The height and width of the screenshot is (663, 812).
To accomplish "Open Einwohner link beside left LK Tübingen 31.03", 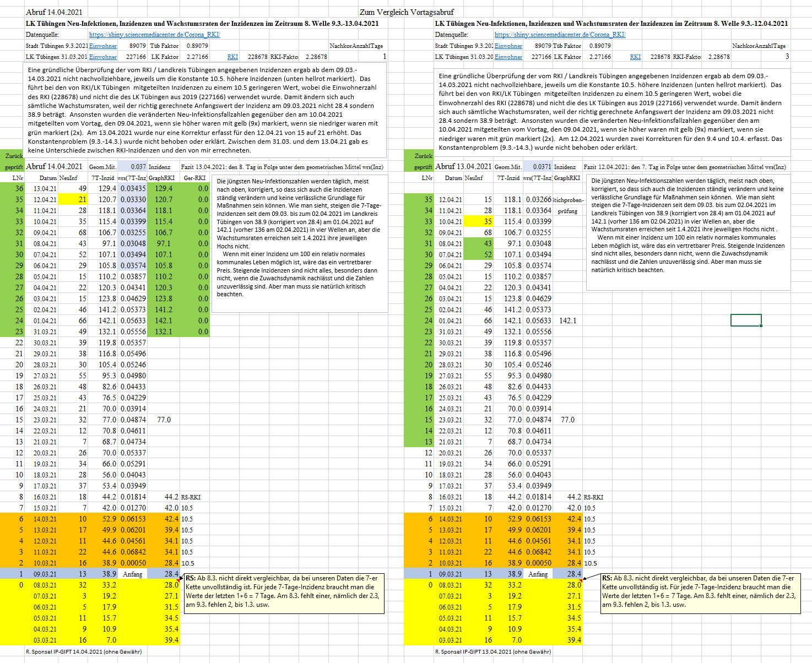I will coord(103,57).
